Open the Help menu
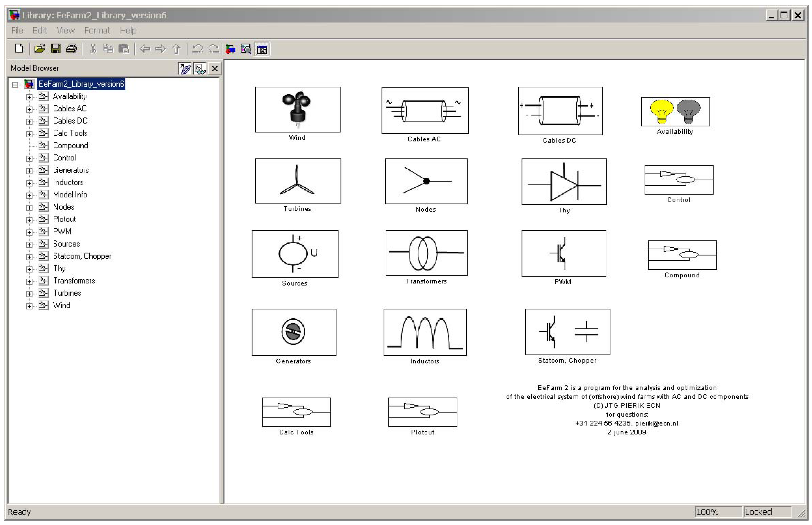 click(x=128, y=30)
